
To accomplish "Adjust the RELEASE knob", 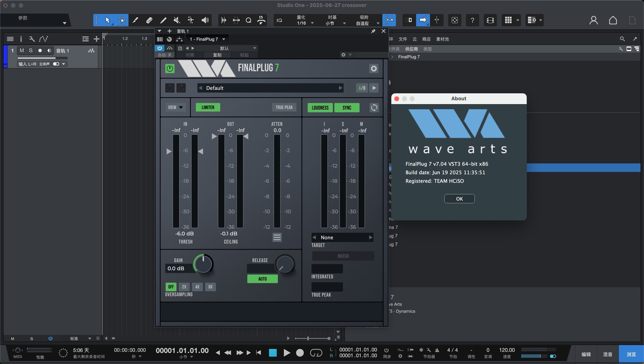I will [x=285, y=264].
